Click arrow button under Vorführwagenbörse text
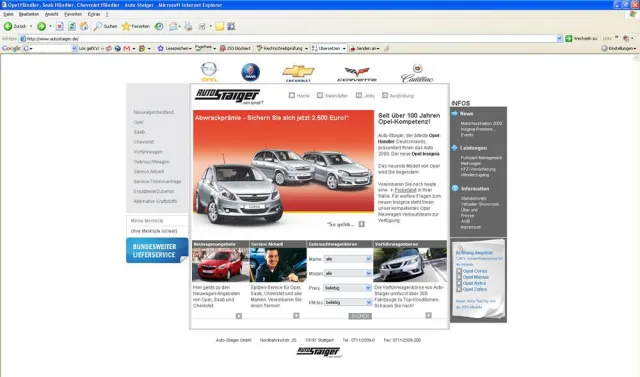This screenshot has width=640, height=377. coord(428,315)
